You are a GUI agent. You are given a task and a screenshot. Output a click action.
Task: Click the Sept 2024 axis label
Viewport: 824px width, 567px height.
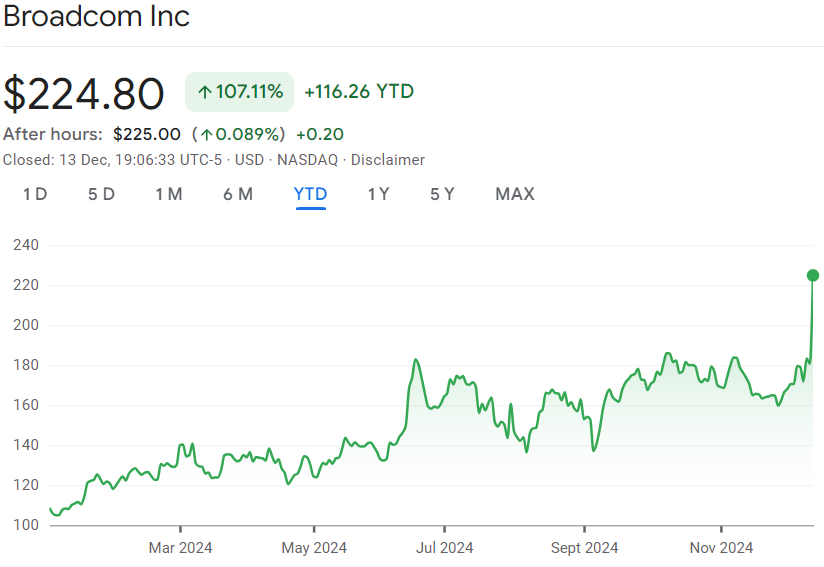tap(584, 548)
